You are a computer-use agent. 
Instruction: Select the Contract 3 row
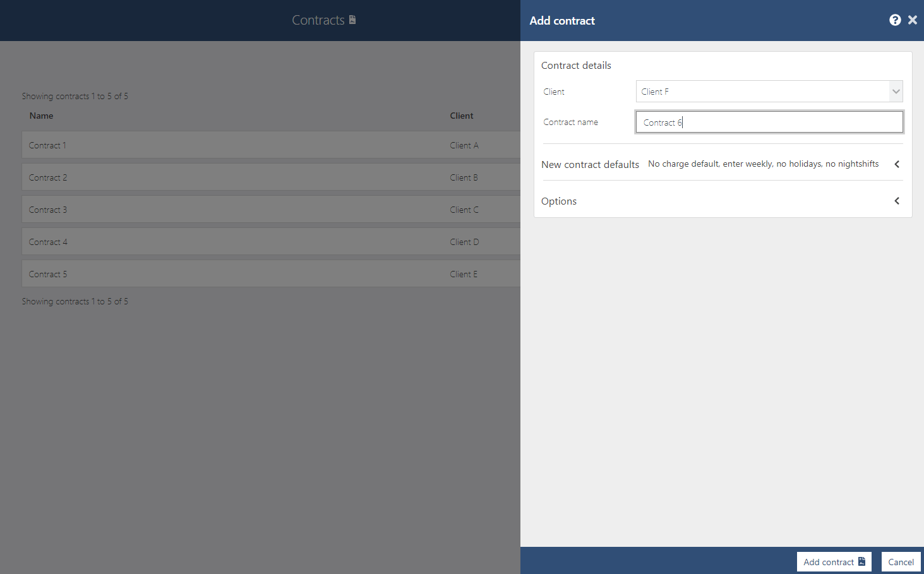[271, 210]
